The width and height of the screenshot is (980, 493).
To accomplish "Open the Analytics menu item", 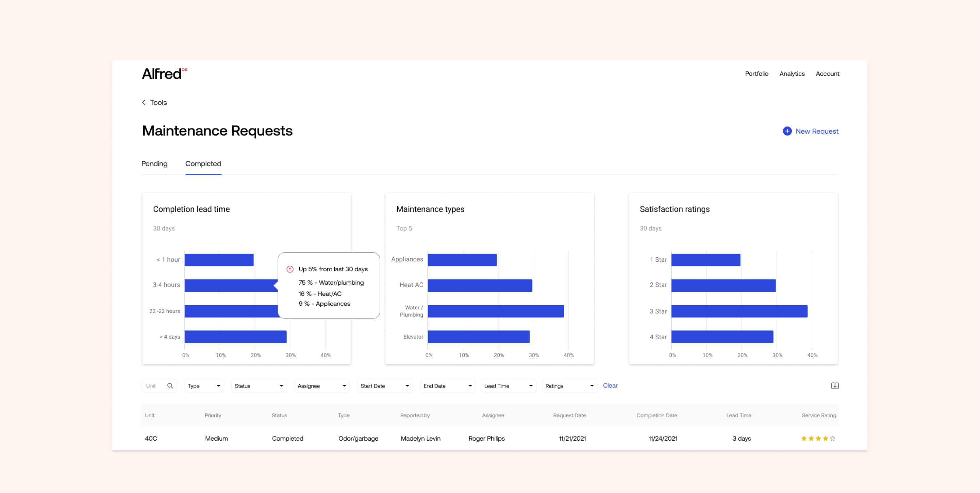I will pyautogui.click(x=792, y=74).
